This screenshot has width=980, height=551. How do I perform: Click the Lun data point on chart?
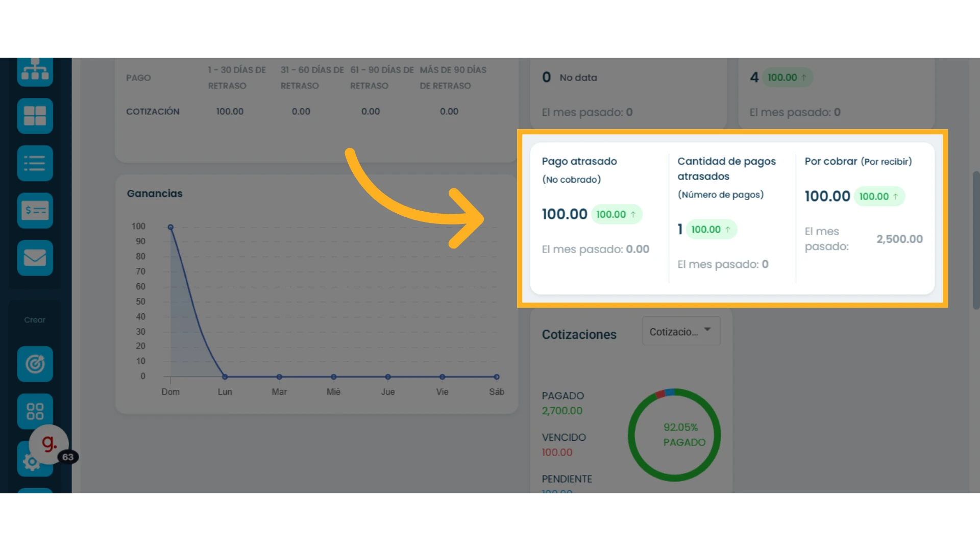point(225,377)
